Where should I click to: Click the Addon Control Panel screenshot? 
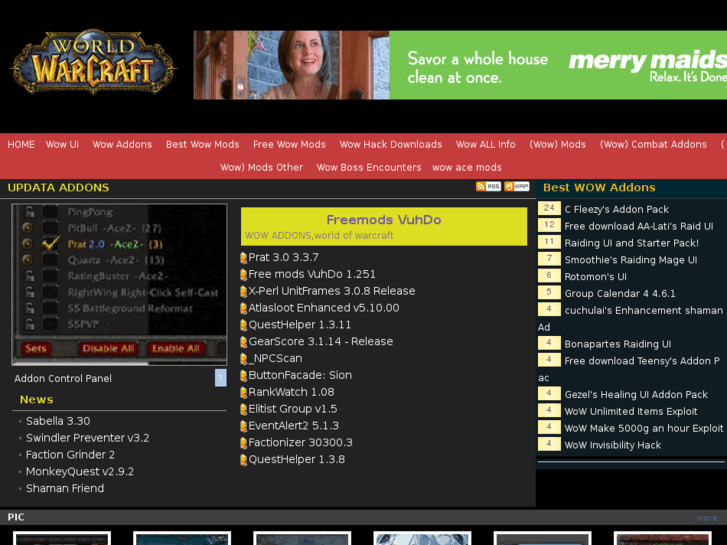tap(119, 284)
